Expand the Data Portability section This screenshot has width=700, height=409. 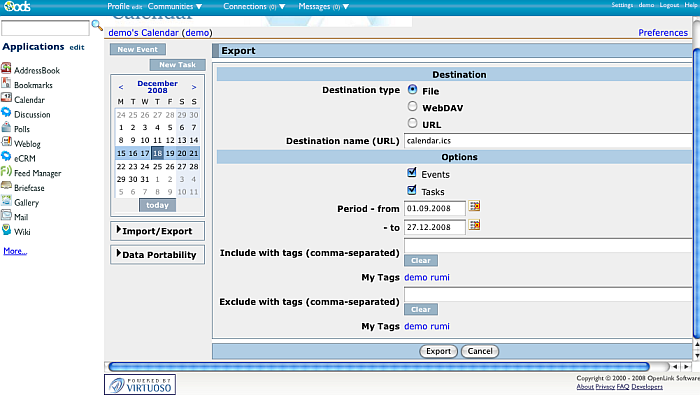click(158, 255)
